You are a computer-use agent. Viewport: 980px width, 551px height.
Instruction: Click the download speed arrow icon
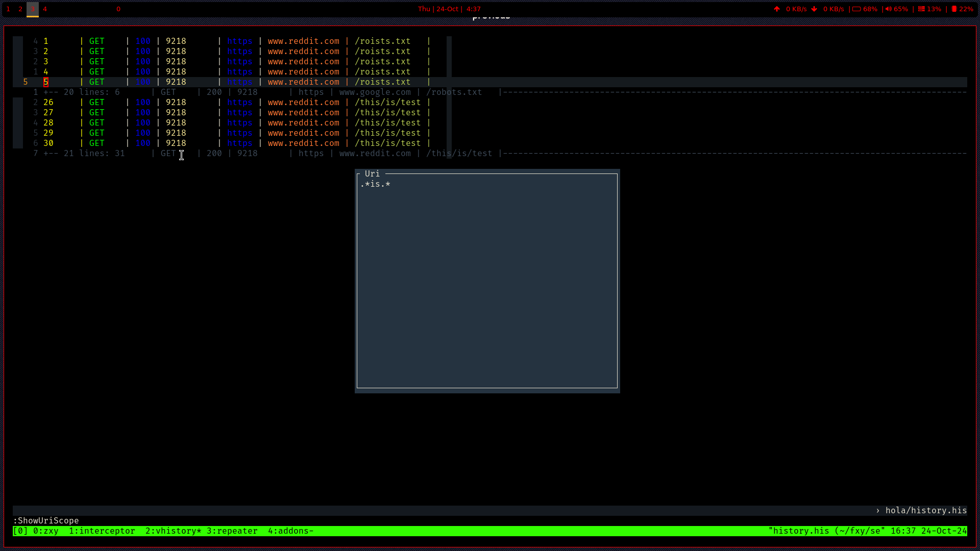point(814,9)
